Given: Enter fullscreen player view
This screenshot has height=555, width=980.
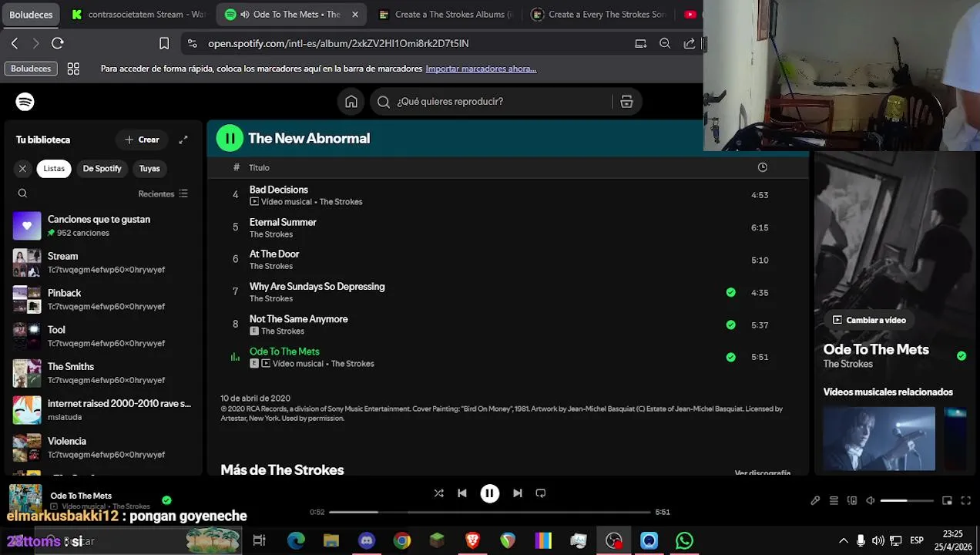Looking at the screenshot, I should coord(965,500).
